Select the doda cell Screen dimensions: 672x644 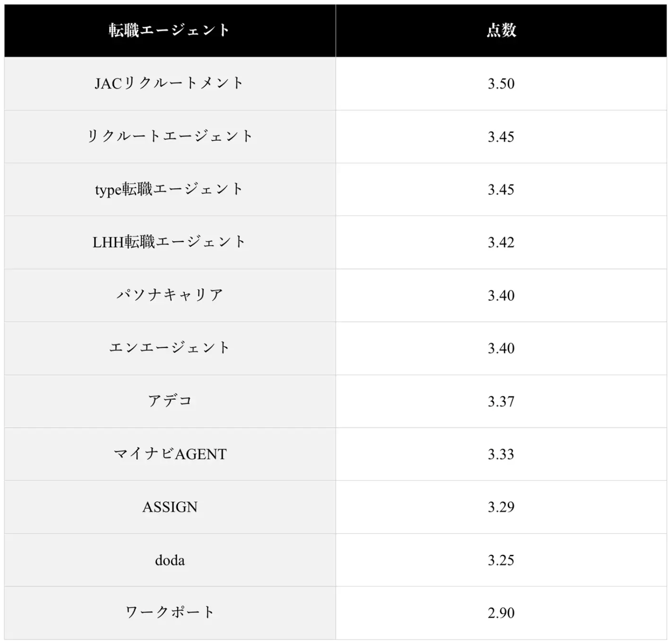coord(170,560)
